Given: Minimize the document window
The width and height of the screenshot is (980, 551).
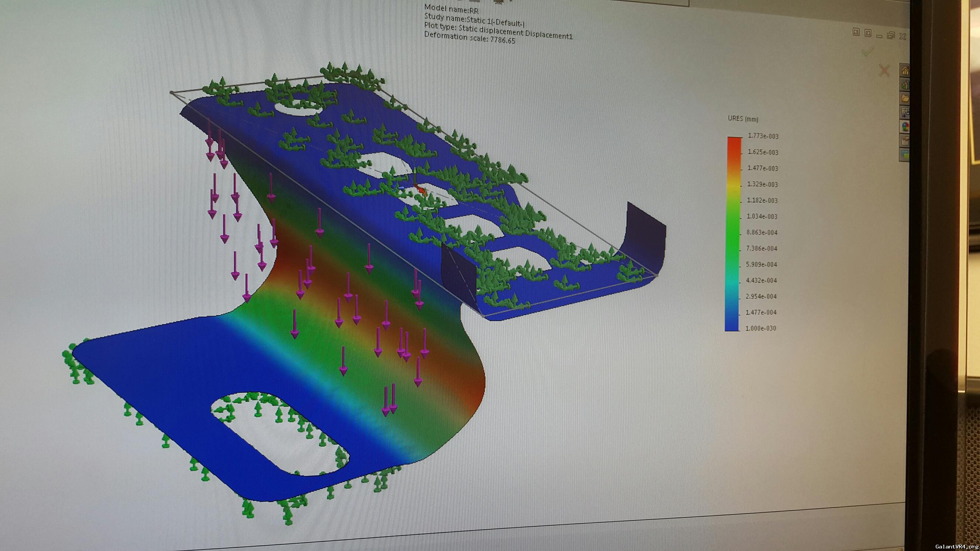Looking at the screenshot, I should (x=879, y=36).
